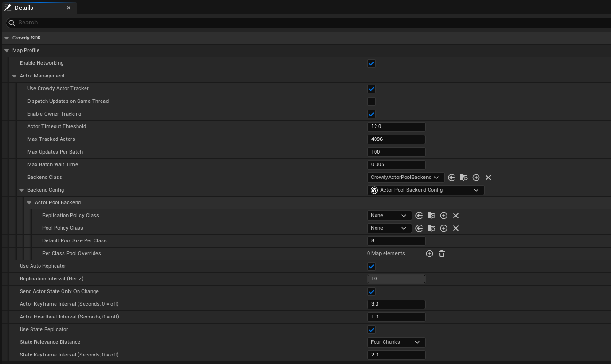Viewport: 611px width, 364px height.
Task: Open the Pool Policy Class dropdown
Action: point(389,228)
